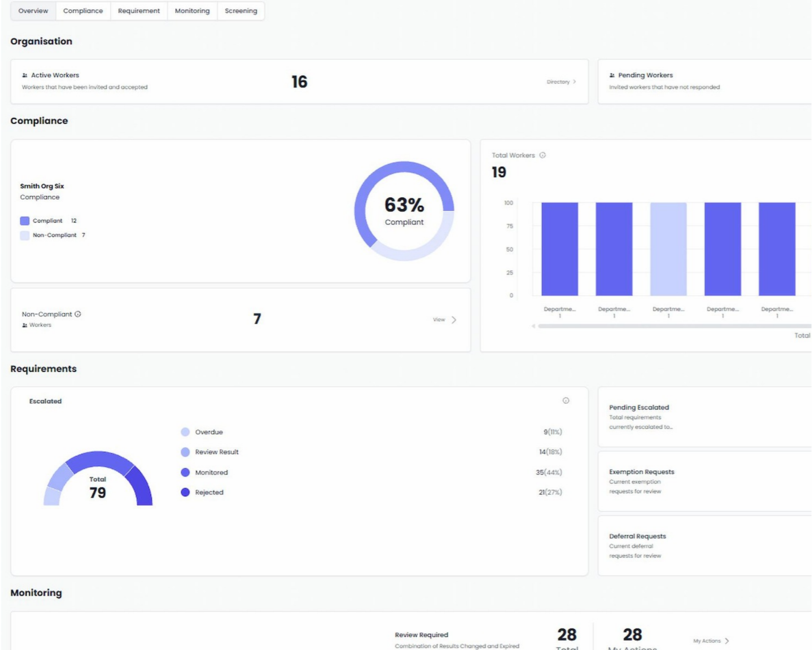Go to the Screening tab
812x650 pixels.
pos(241,11)
